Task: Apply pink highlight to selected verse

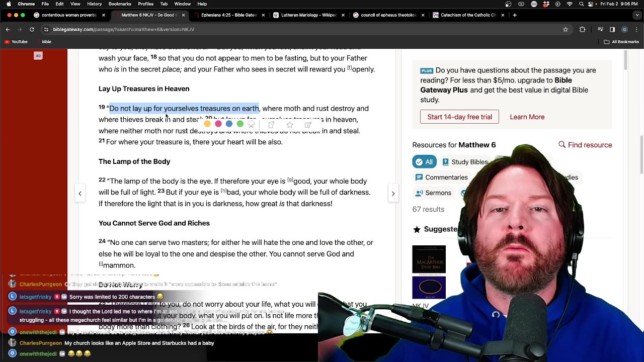Action: point(218,124)
